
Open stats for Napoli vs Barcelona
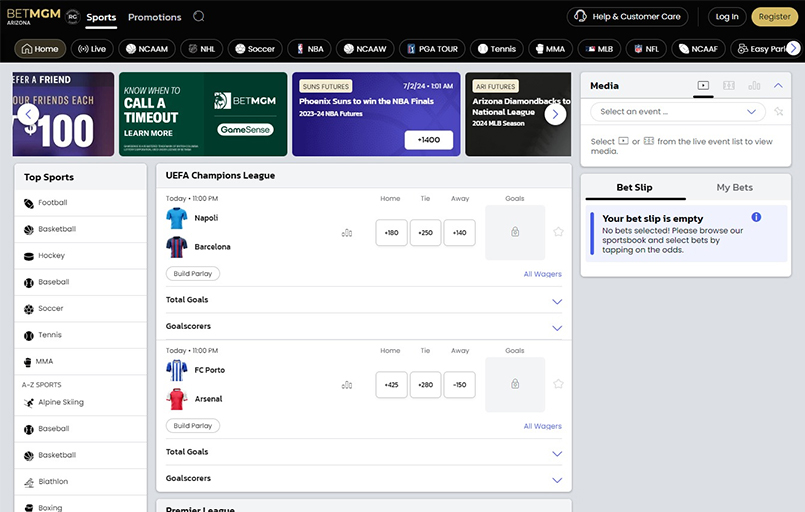click(x=347, y=233)
